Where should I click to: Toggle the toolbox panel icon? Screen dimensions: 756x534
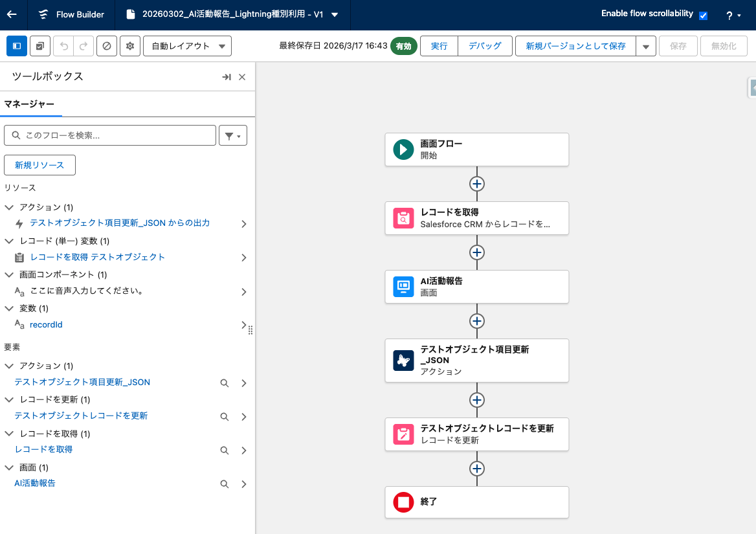17,46
